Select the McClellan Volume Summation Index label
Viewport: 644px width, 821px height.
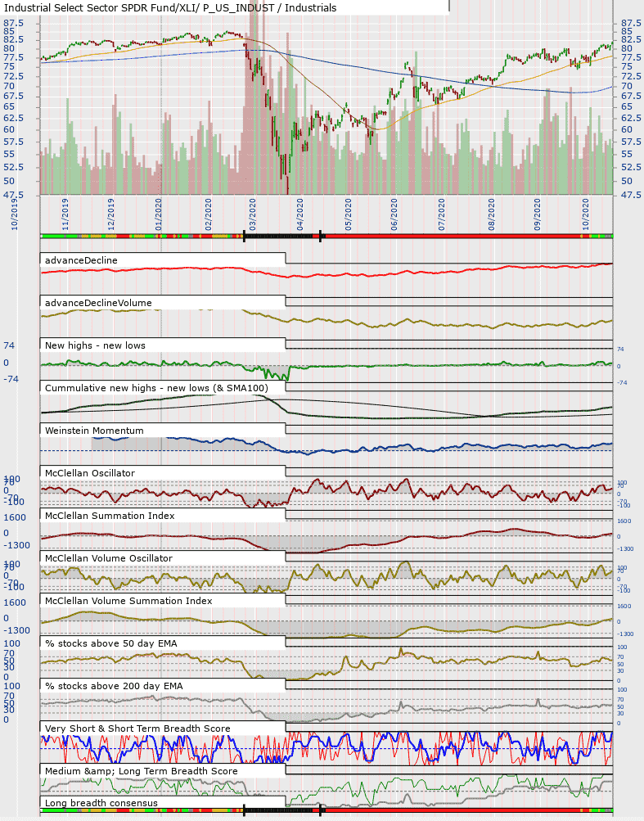tap(128, 601)
